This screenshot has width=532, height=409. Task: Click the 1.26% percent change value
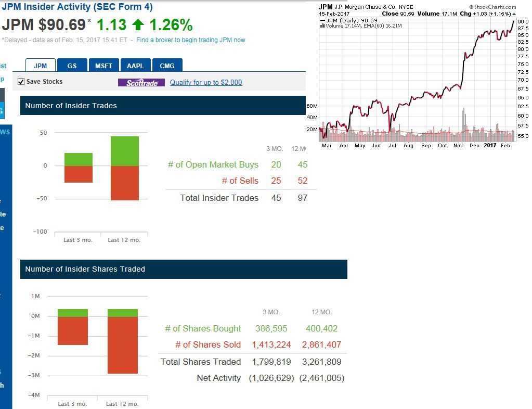[x=171, y=25]
